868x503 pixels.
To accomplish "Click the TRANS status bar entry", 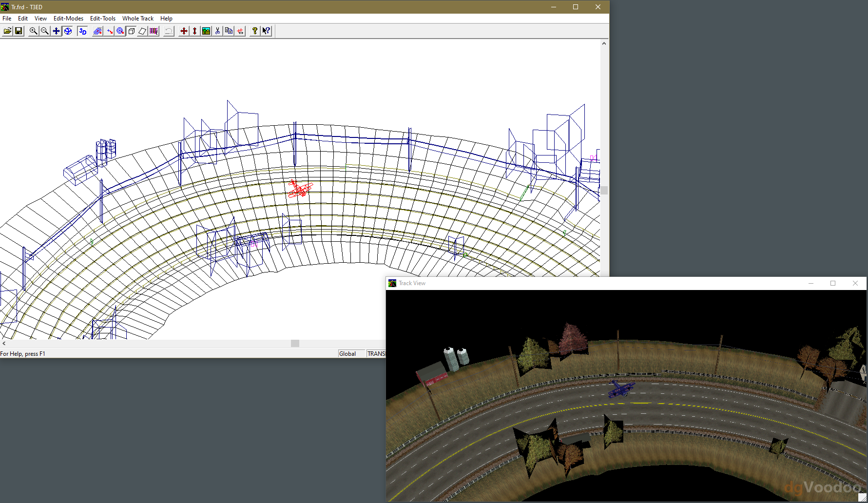I will point(376,354).
